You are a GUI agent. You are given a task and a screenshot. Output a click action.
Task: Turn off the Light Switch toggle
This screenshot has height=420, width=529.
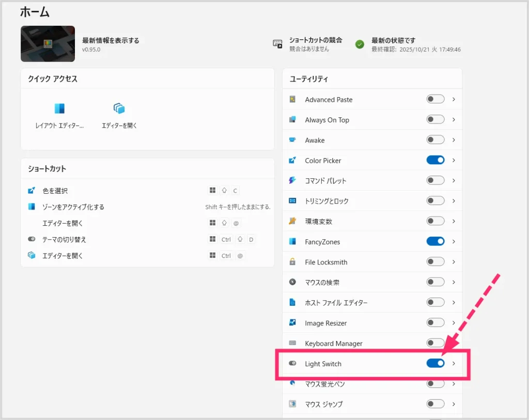pyautogui.click(x=435, y=364)
